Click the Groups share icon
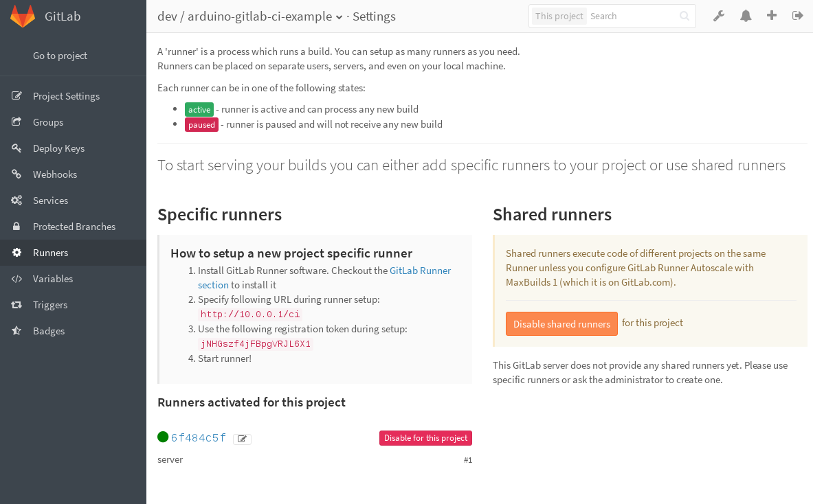 (x=16, y=122)
